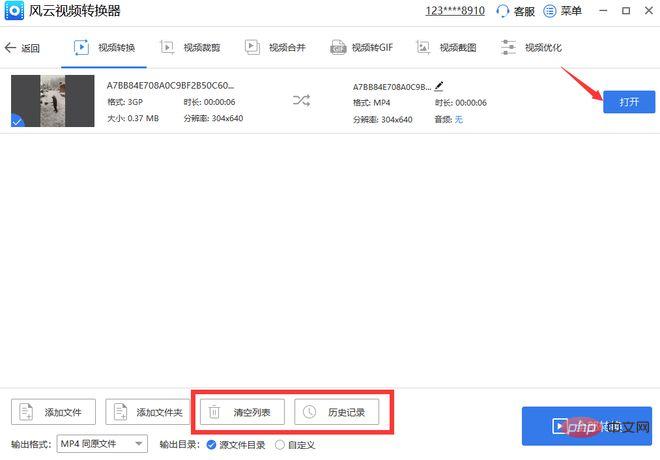The image size is (660, 460).
Task: Open the 菜单 menu icon
Action: point(549,11)
